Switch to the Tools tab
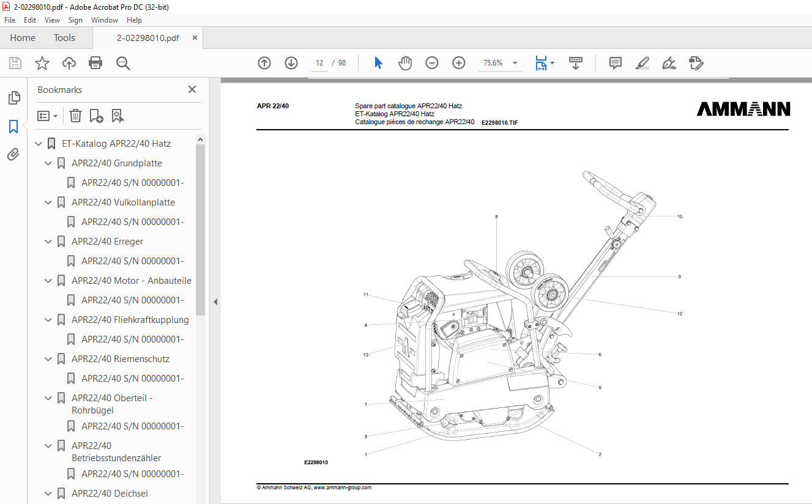 64,38
